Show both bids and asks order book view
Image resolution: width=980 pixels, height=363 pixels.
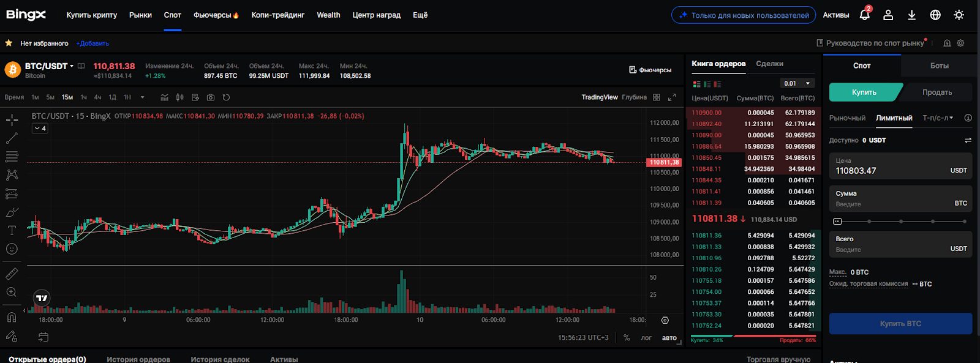click(696, 84)
